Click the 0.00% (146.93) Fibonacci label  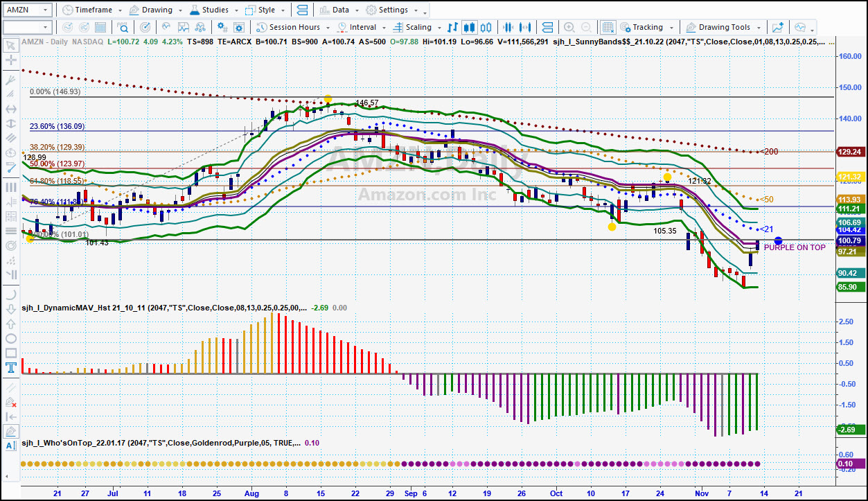click(x=55, y=91)
